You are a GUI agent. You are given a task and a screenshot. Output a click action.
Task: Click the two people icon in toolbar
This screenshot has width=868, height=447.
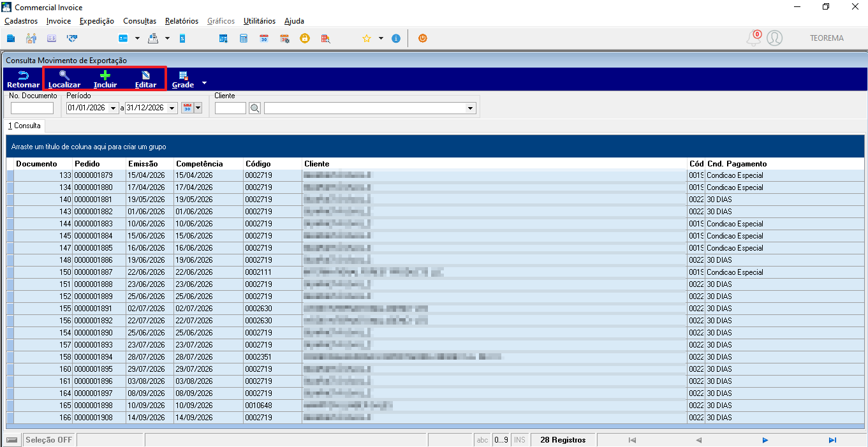[x=31, y=38]
